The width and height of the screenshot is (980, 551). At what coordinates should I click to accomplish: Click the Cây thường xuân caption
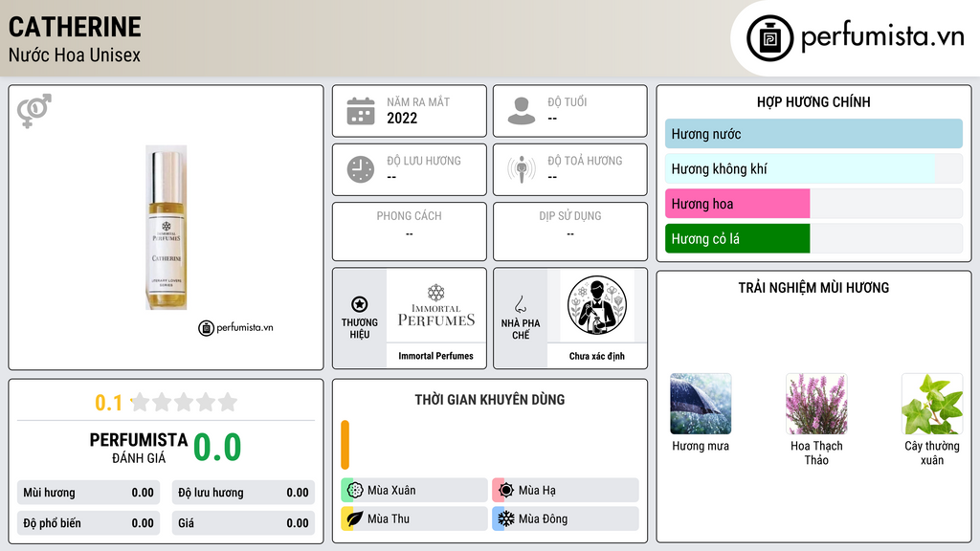pos(932,452)
